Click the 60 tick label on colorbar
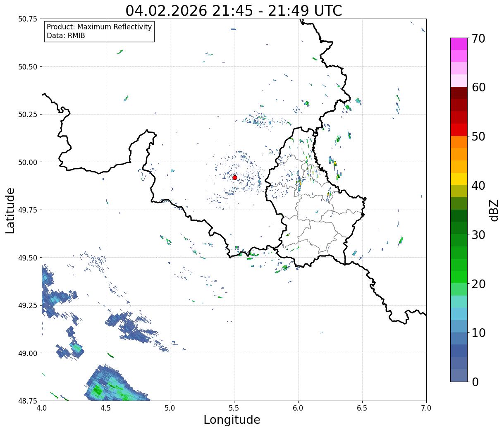 click(478, 87)
